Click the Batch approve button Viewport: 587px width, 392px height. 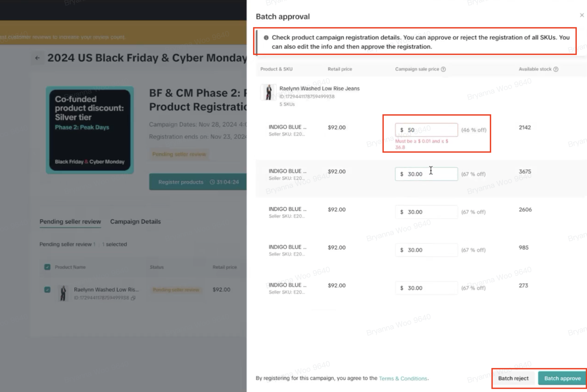pyautogui.click(x=562, y=378)
